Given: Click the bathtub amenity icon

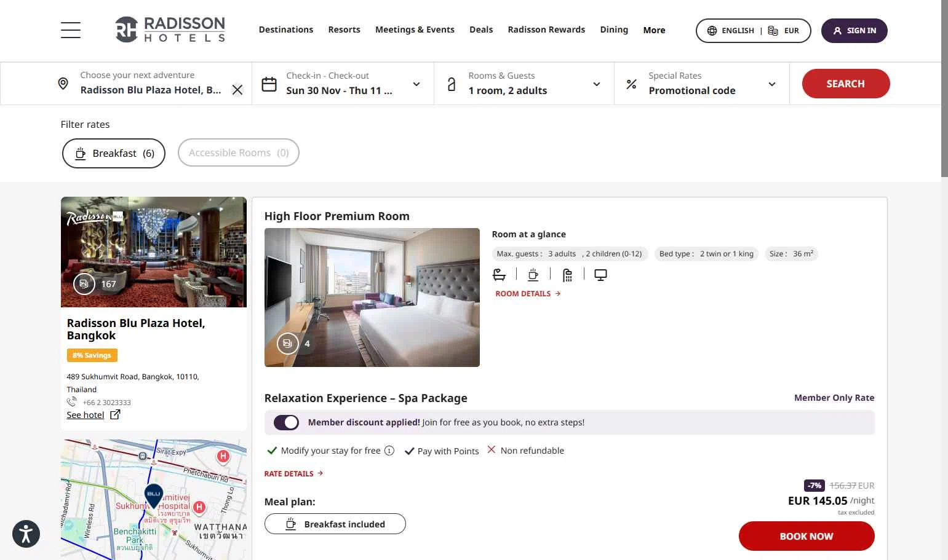Looking at the screenshot, I should (x=500, y=275).
